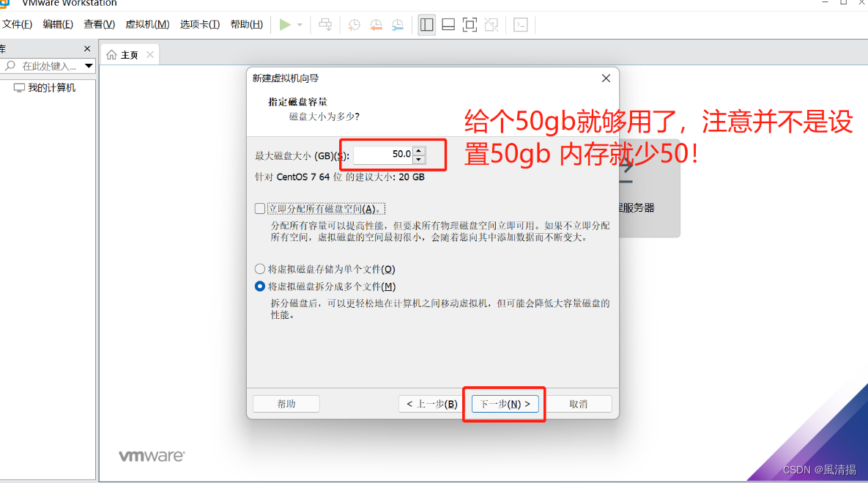Click the library search input field
Viewport: 868px width, 483px height.
coord(49,66)
